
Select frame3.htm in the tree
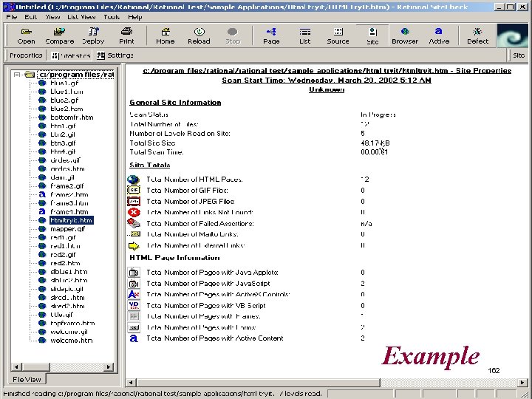69,203
